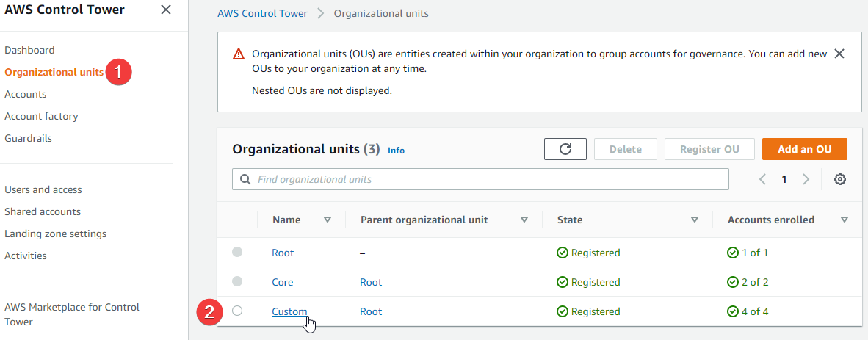Navigate to Guardrails in sidebar
The width and height of the screenshot is (868, 340).
click(29, 138)
